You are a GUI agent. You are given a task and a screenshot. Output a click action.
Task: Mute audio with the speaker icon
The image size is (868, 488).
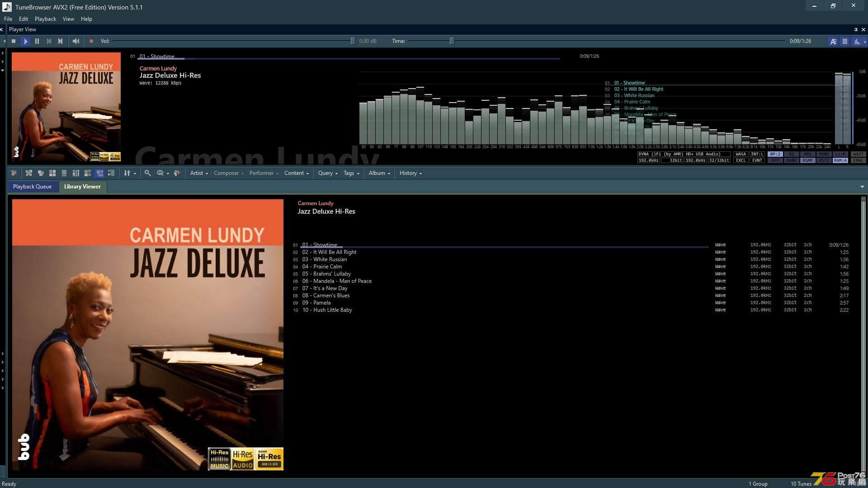point(76,41)
